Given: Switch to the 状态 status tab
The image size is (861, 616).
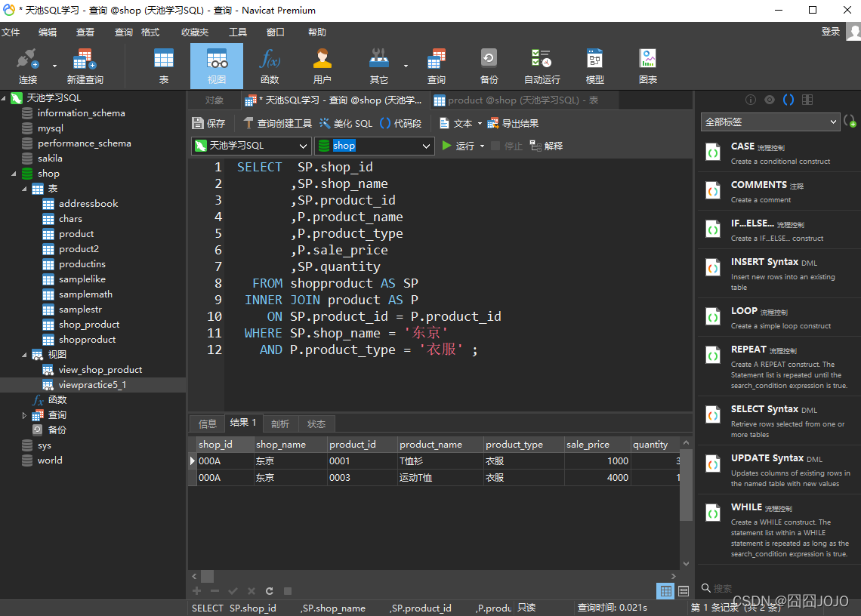Looking at the screenshot, I should (x=316, y=423).
